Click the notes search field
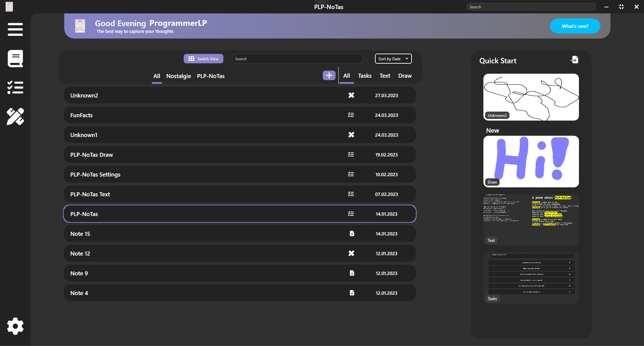 pyautogui.click(x=297, y=59)
